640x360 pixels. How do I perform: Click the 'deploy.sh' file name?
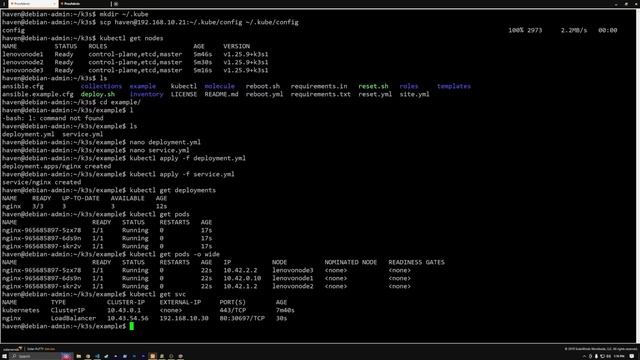[98, 94]
